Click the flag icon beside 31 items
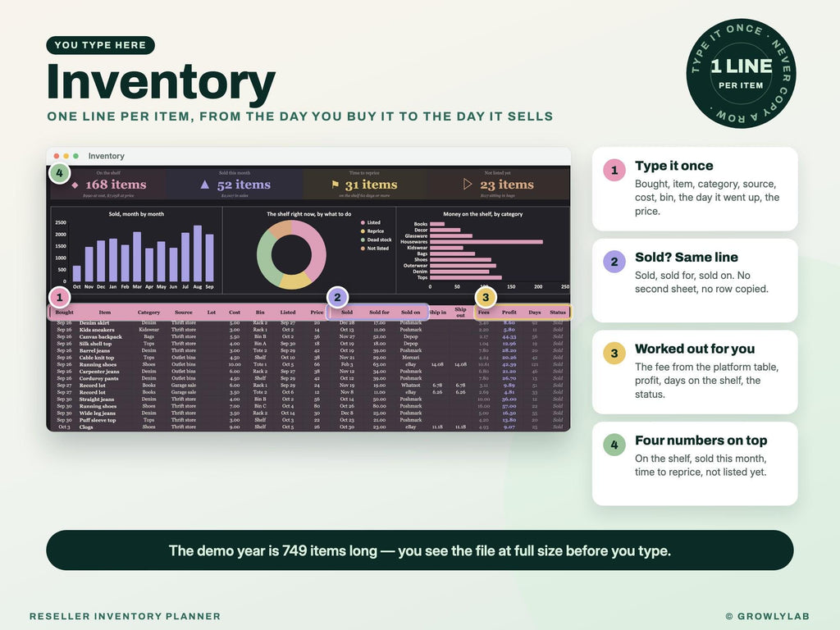Image resolution: width=840 pixels, height=630 pixels. coord(336,185)
